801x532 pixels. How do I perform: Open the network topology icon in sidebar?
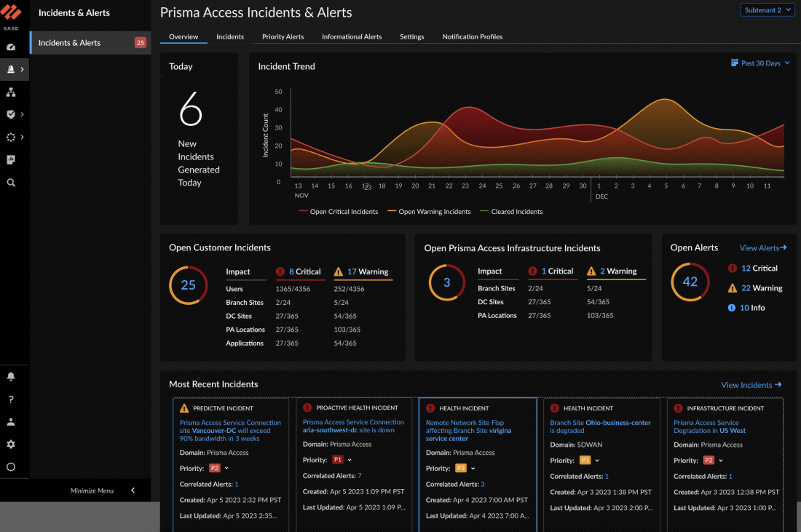(x=11, y=92)
